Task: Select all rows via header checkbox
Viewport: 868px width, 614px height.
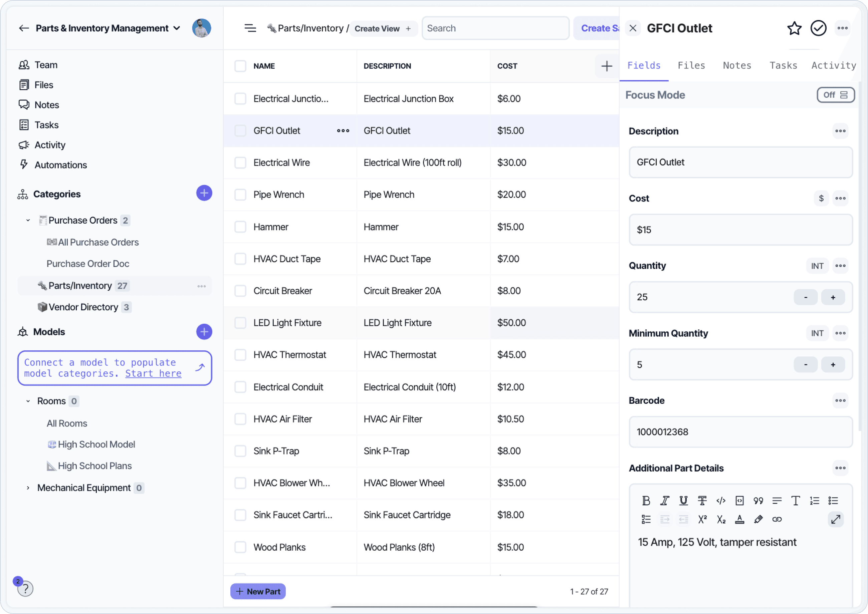Action: pyautogui.click(x=240, y=66)
